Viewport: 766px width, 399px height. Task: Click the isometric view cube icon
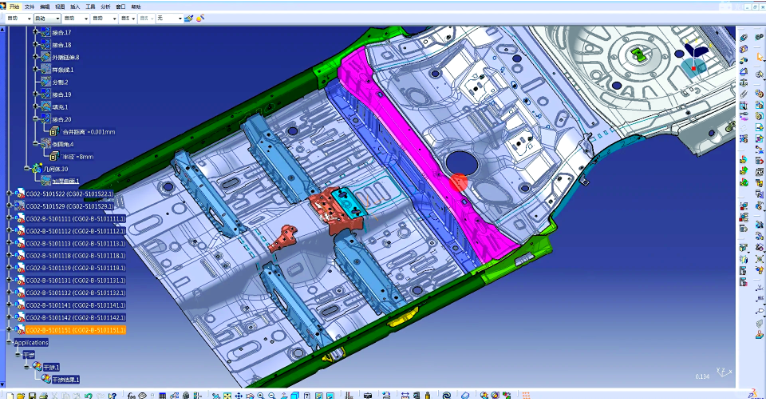tap(295, 396)
